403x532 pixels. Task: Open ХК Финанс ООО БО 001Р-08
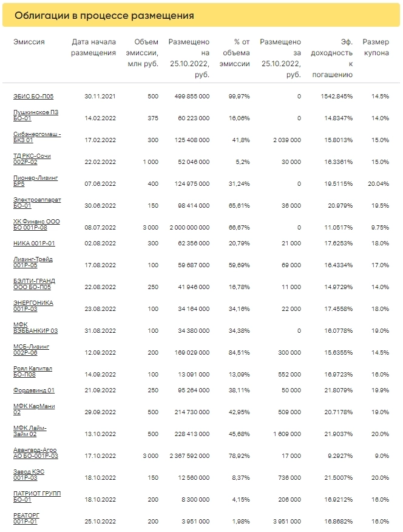(x=36, y=225)
